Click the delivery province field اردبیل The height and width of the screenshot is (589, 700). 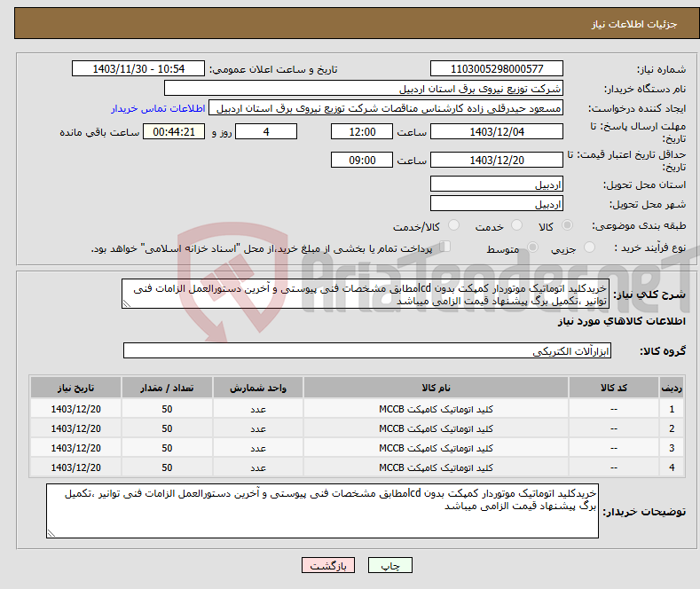(x=497, y=184)
